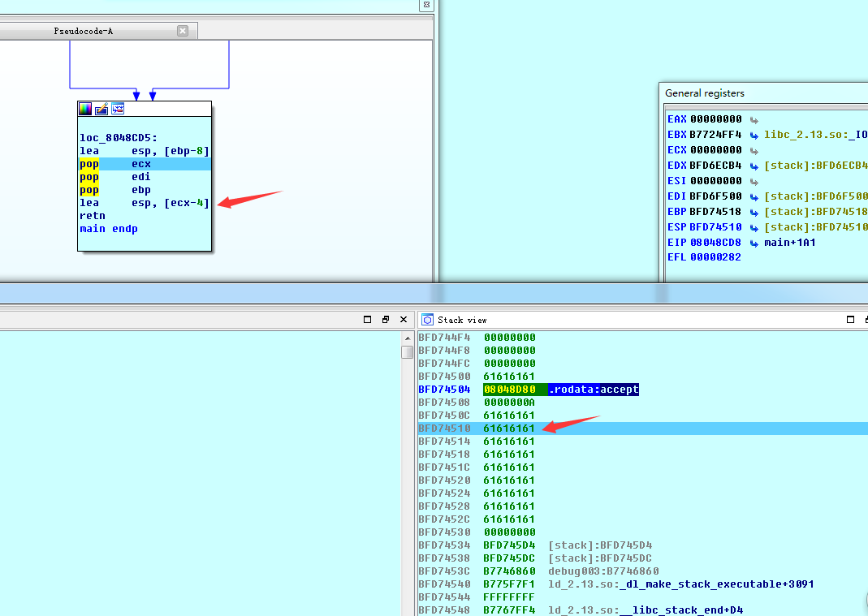Follow the jump arrow beside EDX register
Screen dimensions: 868x616
[754, 166]
